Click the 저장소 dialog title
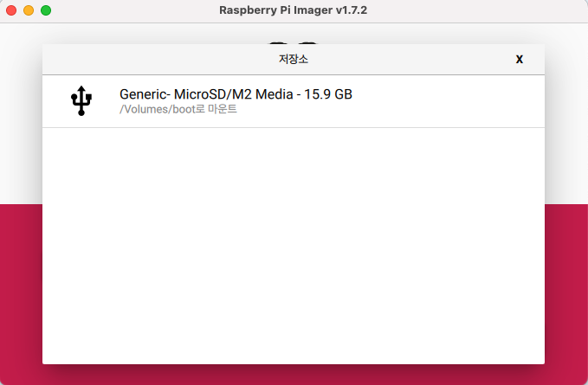The height and width of the screenshot is (385, 588). pos(294,59)
